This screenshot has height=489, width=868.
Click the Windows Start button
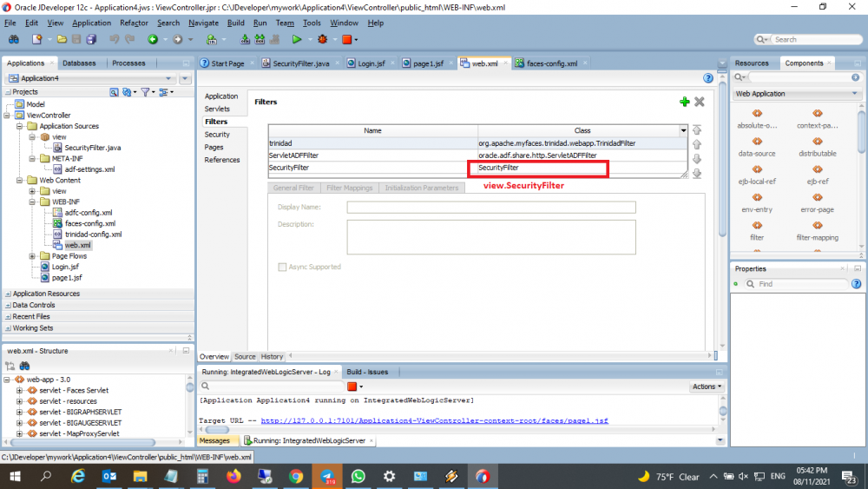15,476
